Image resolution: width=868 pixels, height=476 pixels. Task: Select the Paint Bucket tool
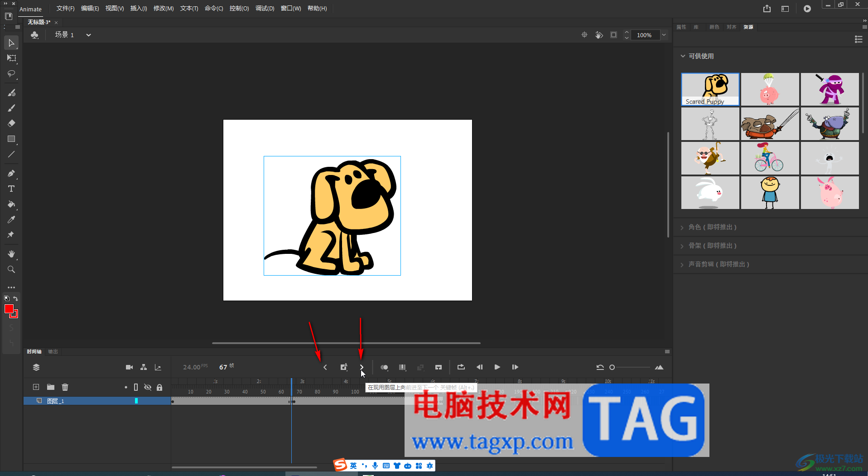tap(11, 204)
